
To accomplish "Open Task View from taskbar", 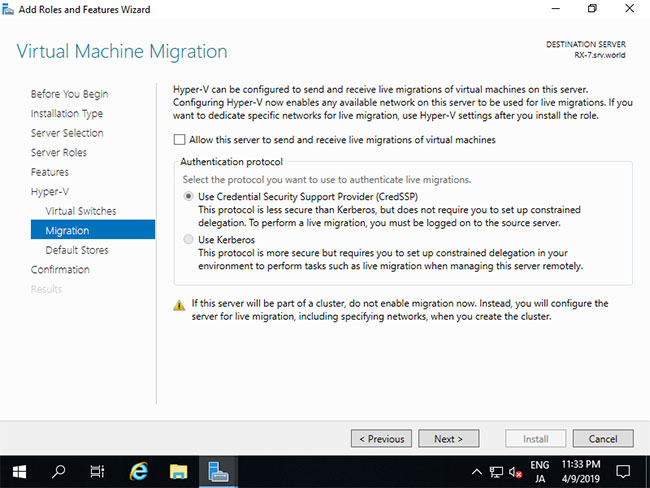I will pyautogui.click(x=97, y=472).
